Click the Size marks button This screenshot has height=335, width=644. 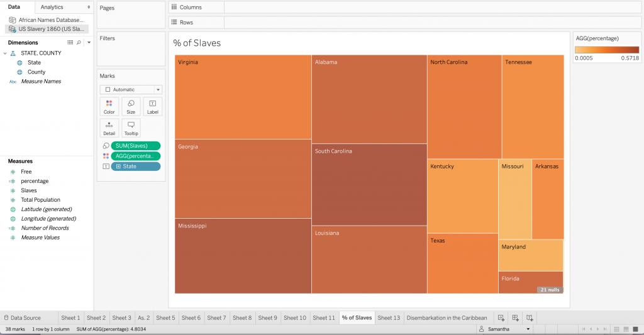click(131, 106)
